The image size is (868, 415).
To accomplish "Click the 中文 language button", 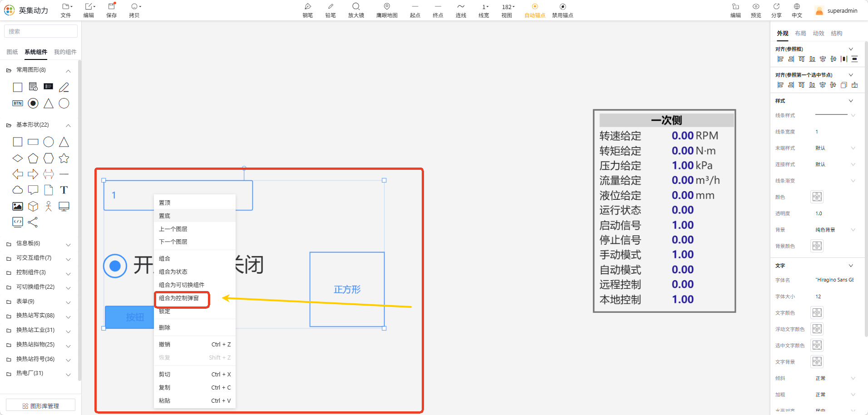I will pos(797,10).
